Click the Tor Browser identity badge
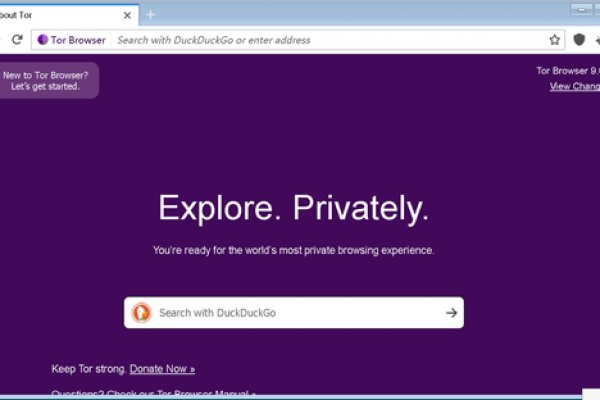This screenshot has width=600, height=400. coord(71,40)
